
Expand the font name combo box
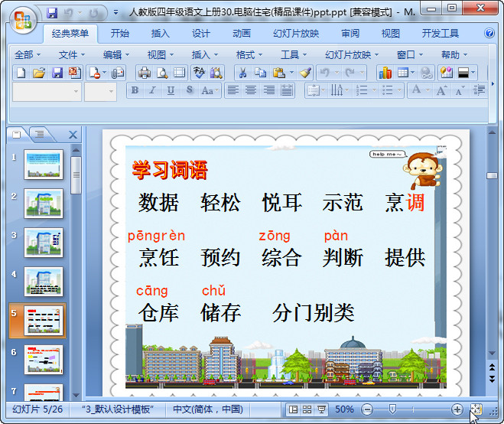76,91
